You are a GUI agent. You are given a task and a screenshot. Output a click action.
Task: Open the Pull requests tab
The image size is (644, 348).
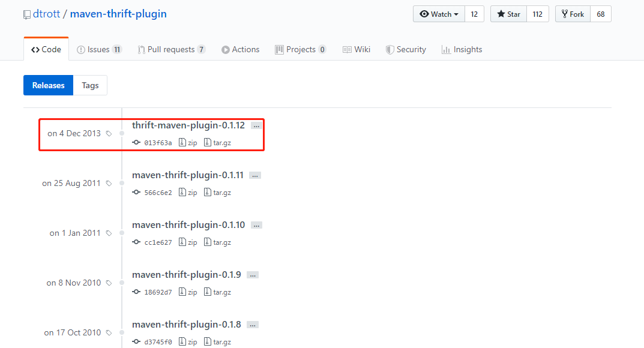point(171,49)
